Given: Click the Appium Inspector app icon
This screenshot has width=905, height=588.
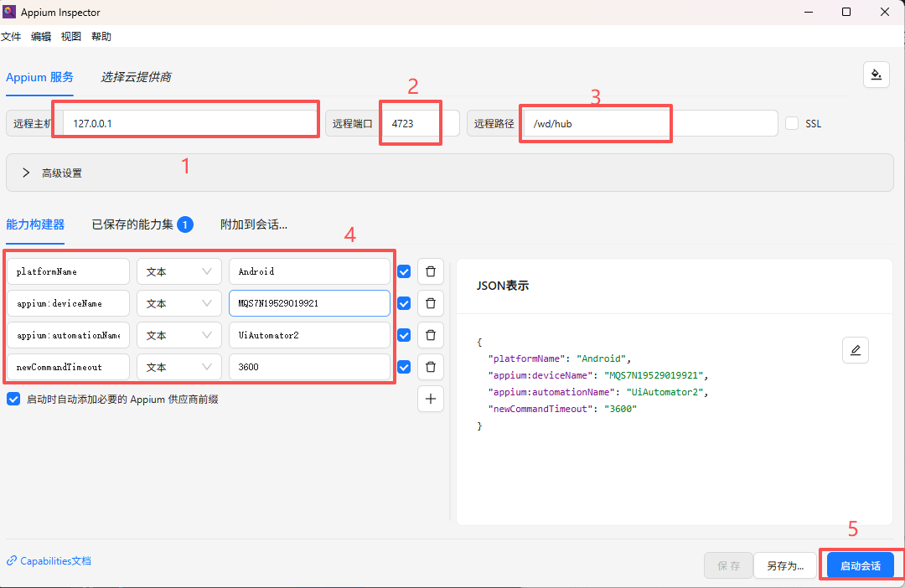Looking at the screenshot, I should 9,12.
